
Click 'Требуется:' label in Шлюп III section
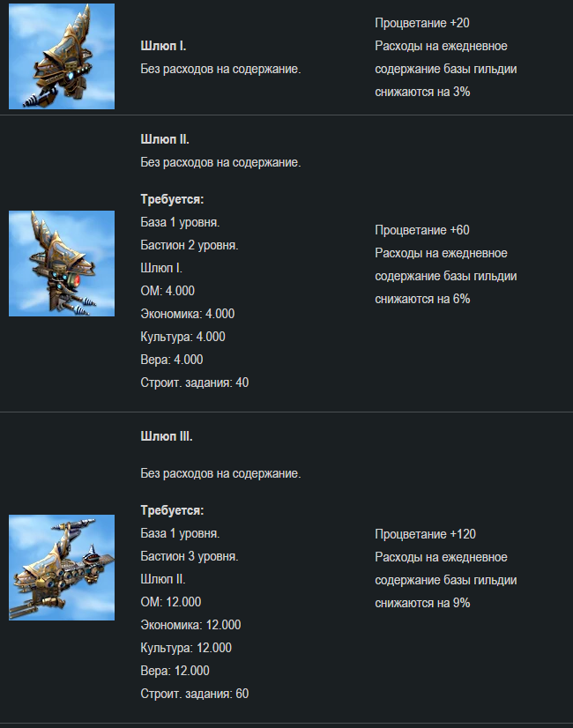point(172,510)
